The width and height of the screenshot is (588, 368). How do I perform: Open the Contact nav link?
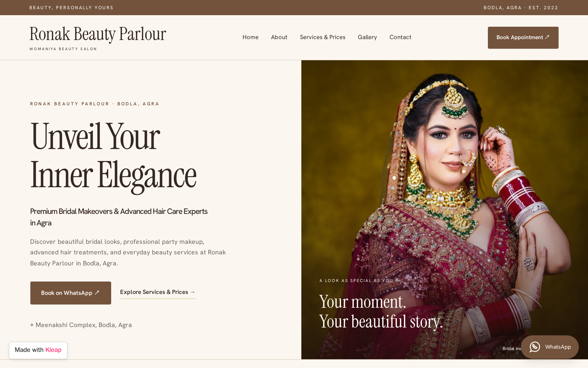400,37
